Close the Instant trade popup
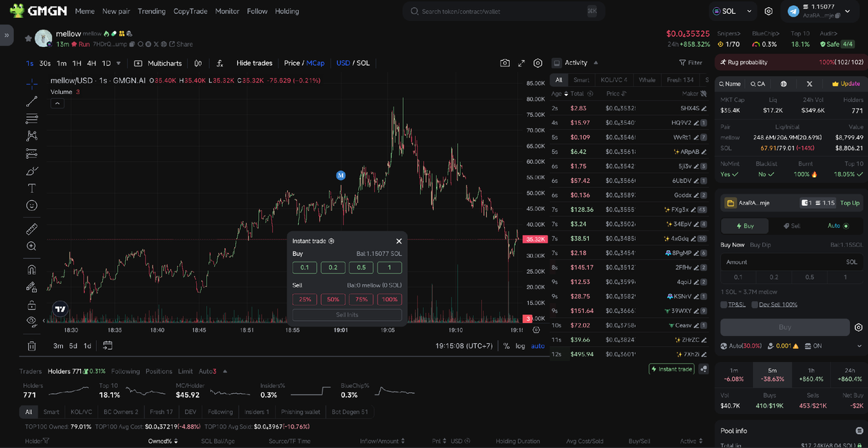The image size is (868, 448). coord(399,241)
